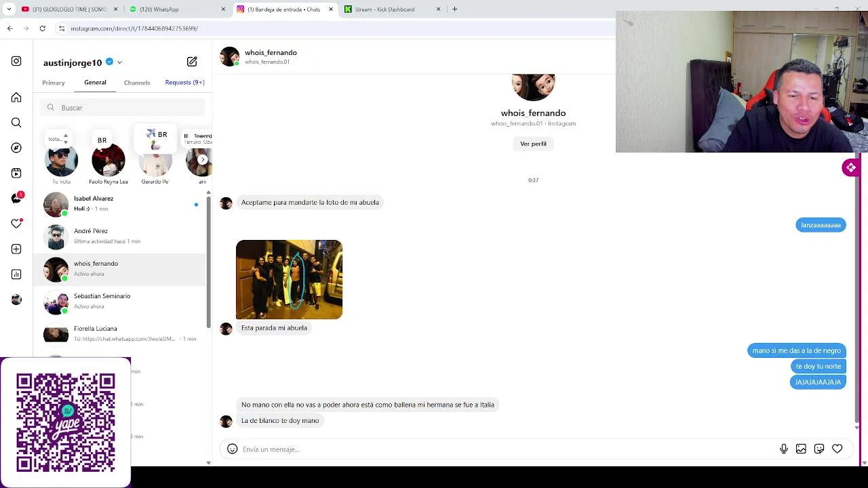Click the Buscar search field

coord(122,108)
